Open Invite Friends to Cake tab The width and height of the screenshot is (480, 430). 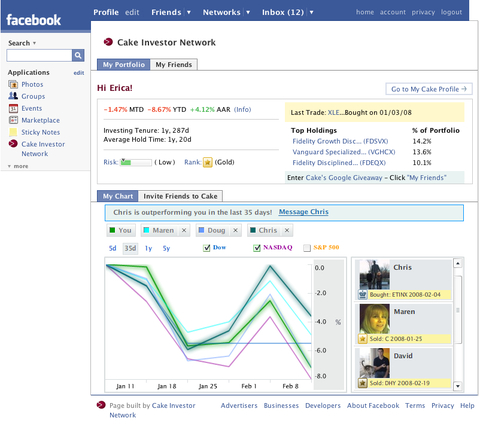[180, 196]
